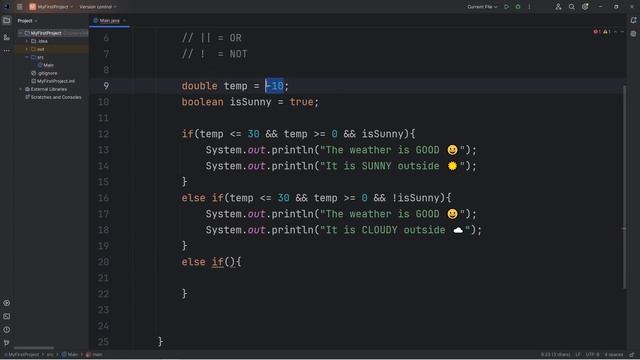The image size is (640, 360).
Task: Go to next highlighted error arrow
Action: [x=622, y=32]
